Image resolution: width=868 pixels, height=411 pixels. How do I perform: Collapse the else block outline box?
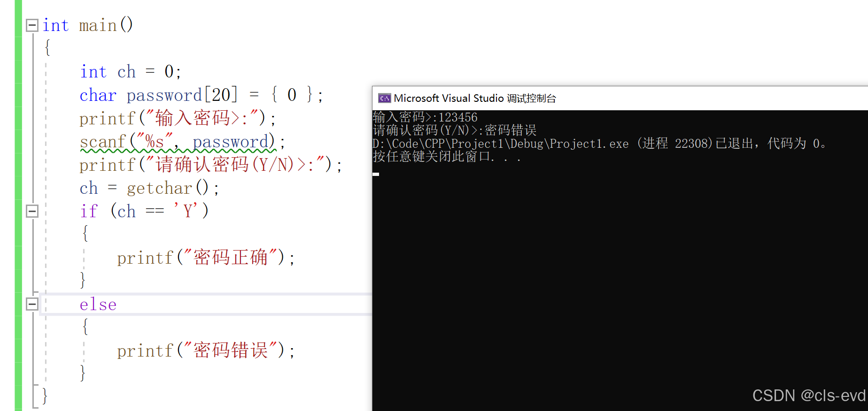[x=32, y=304]
